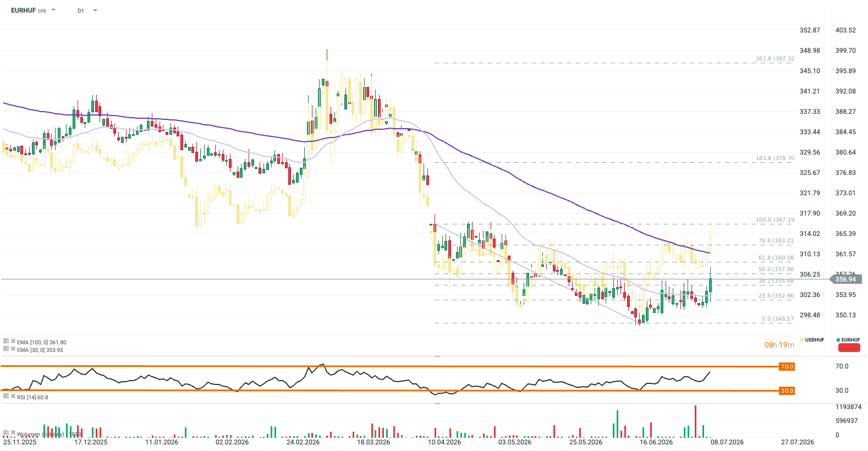Image resolution: width=868 pixels, height=451 pixels.
Task: Click the 356.94 current price label
Action: pos(845,279)
